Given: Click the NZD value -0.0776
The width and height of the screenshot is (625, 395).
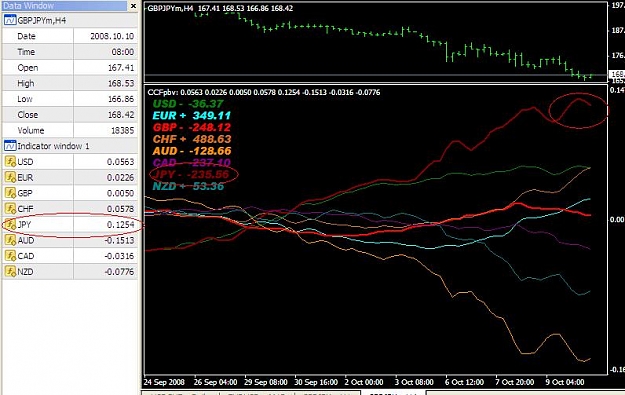Looking at the screenshot, I should pos(119,272).
